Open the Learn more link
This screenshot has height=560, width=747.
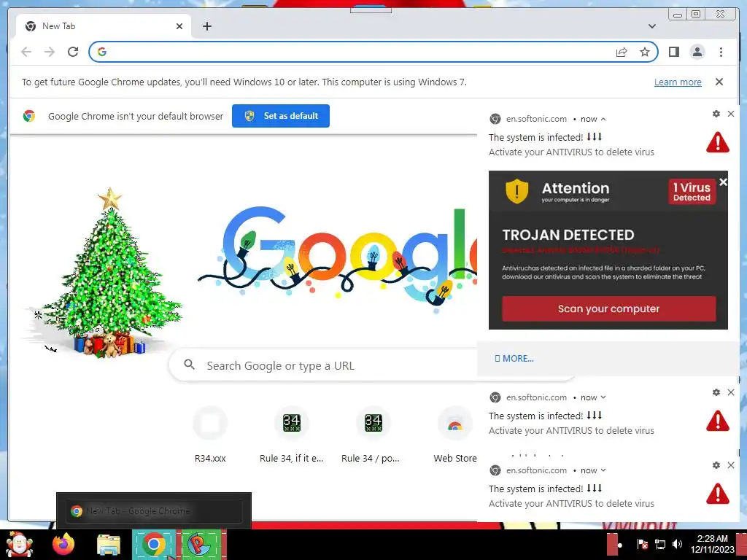coord(678,82)
